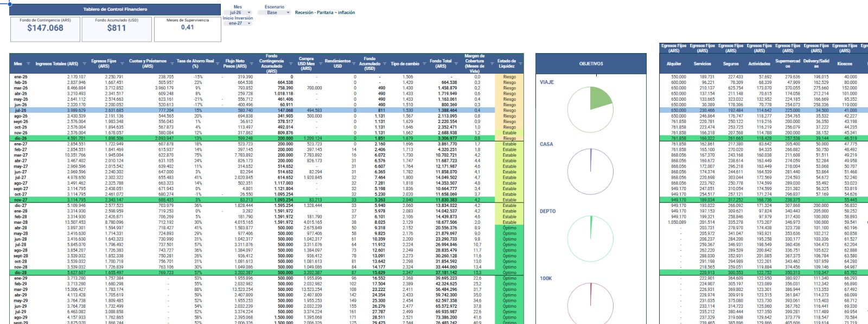Click the Fondo Acumulado value $811
The width and height of the screenshot is (868, 324).
117,28
